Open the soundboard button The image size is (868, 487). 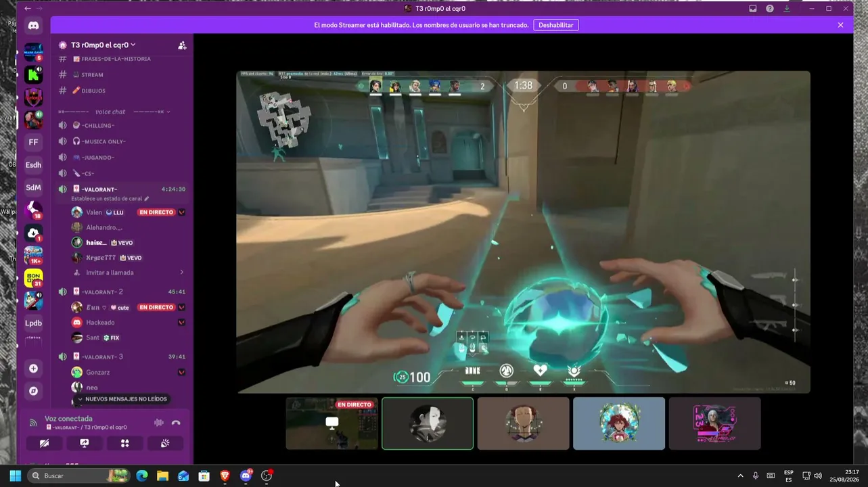tap(165, 443)
